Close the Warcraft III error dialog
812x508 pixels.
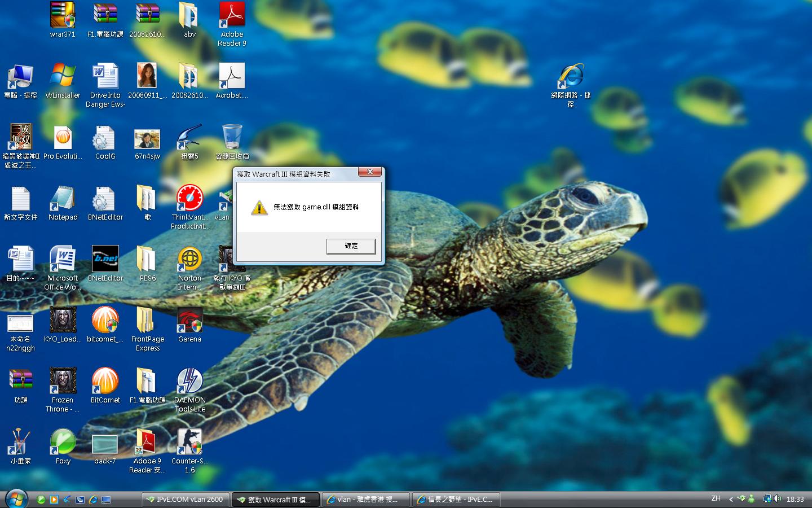pos(370,172)
